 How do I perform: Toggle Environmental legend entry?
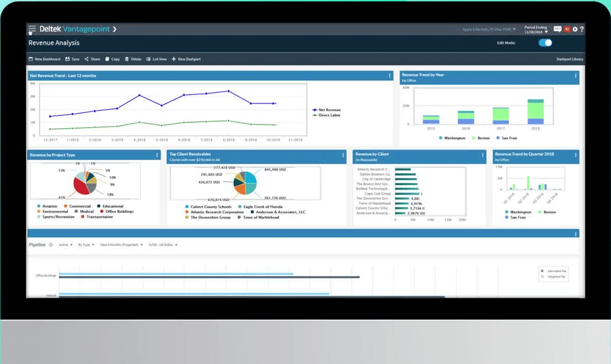(53, 212)
